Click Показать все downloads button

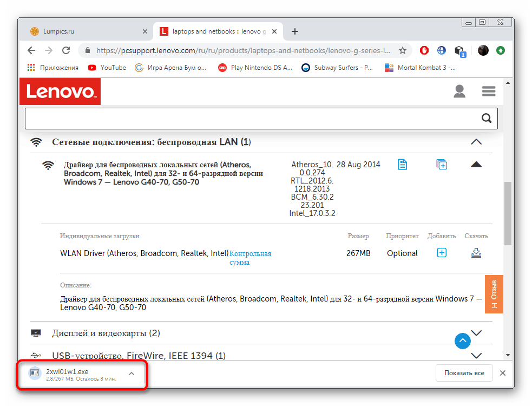[x=464, y=373]
